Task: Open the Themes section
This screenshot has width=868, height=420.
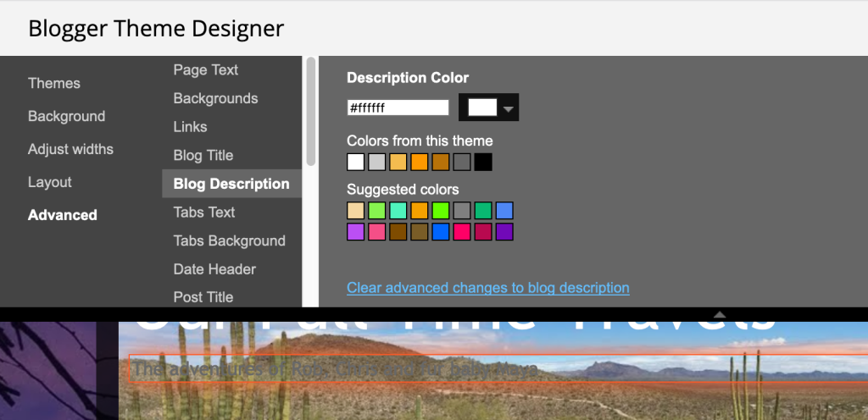Action: [x=54, y=83]
